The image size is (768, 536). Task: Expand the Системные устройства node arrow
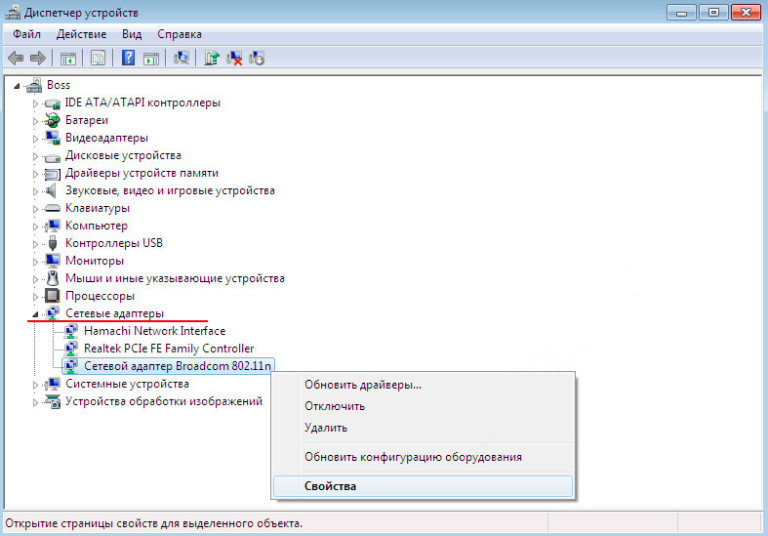click(35, 385)
